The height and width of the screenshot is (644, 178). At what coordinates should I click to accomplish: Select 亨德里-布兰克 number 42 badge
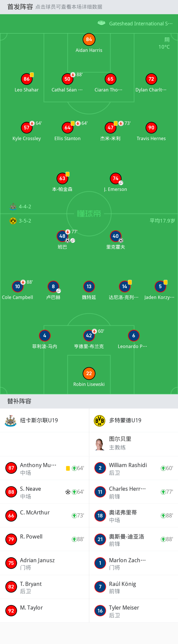[x=89, y=335]
